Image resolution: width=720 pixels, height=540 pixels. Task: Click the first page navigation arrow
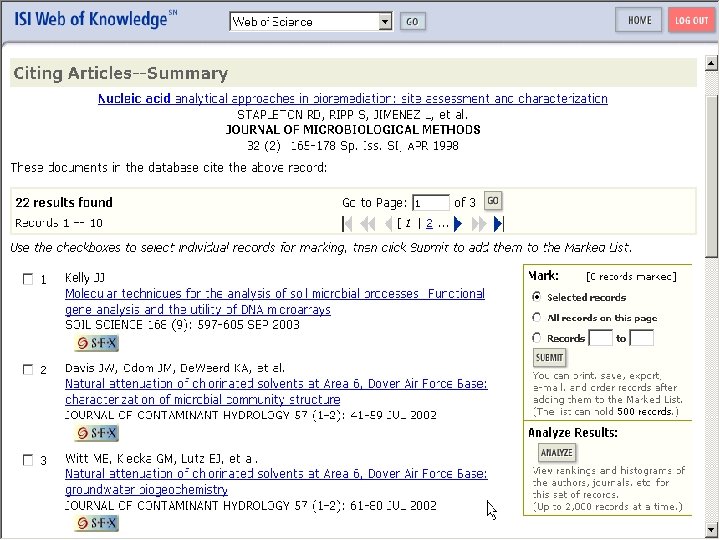347,224
